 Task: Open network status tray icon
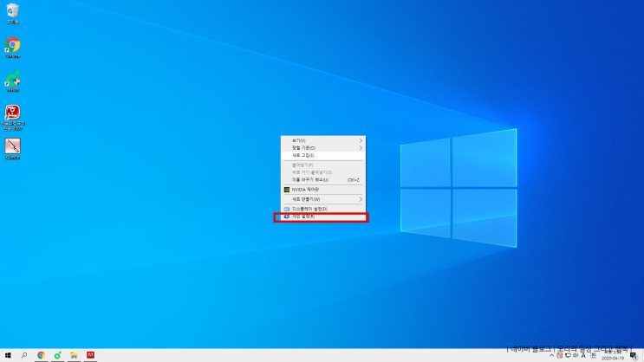(568, 355)
